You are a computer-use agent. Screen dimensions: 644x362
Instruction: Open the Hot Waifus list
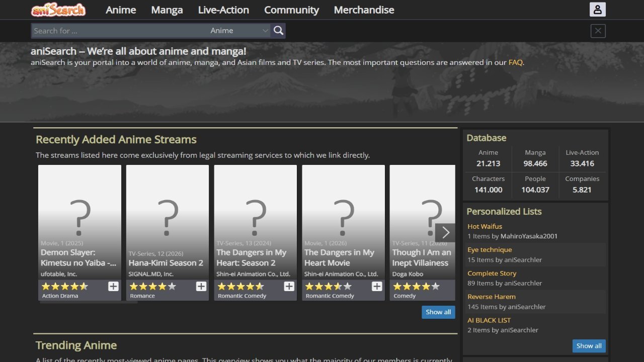click(x=485, y=226)
